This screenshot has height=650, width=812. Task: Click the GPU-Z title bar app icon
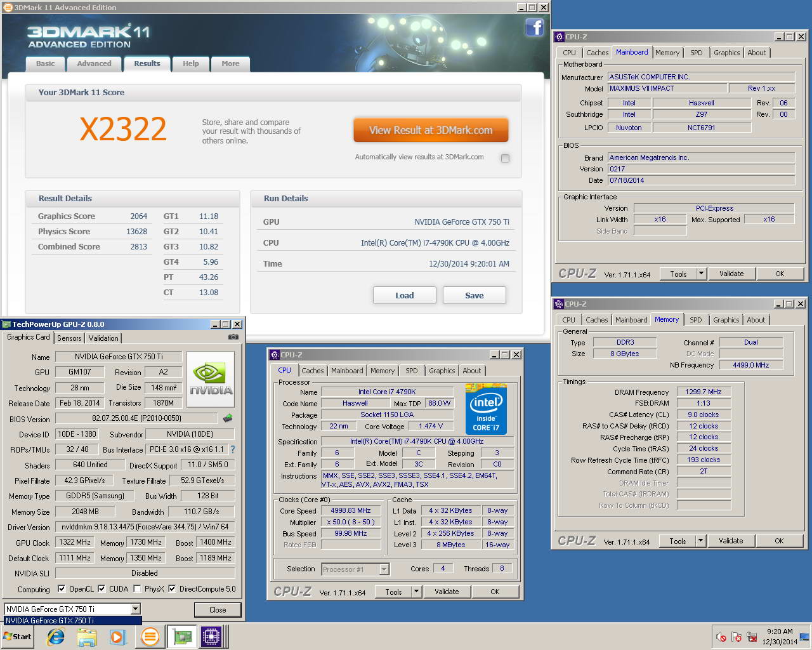click(7, 324)
